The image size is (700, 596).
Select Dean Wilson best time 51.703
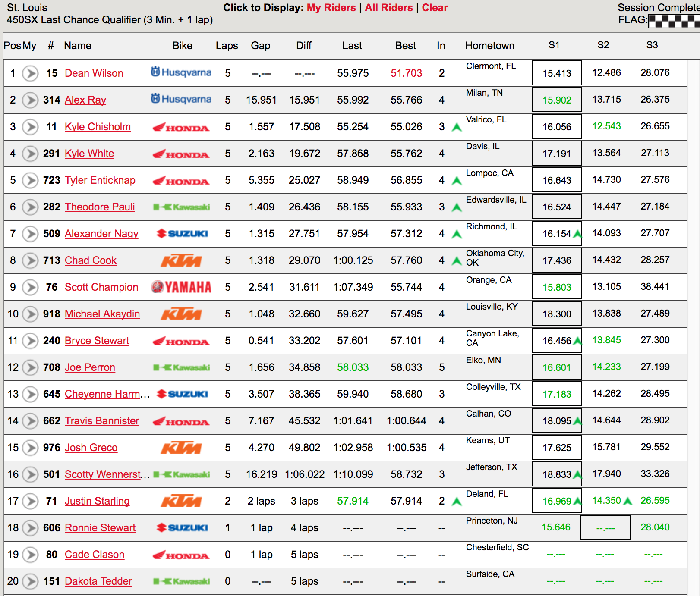(407, 73)
